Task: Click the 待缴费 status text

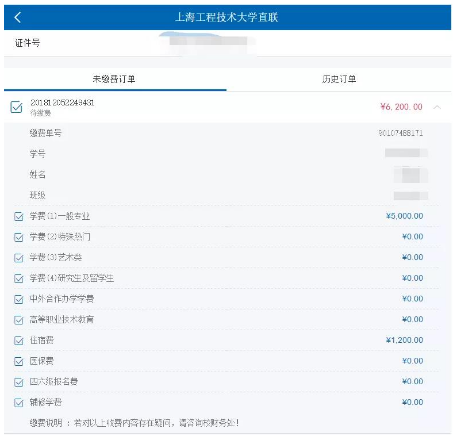Action: (x=40, y=113)
